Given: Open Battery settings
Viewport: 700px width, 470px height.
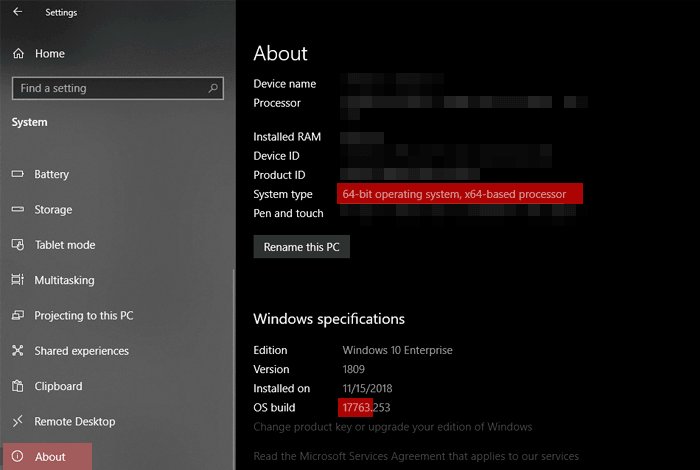Looking at the screenshot, I should 52,174.
